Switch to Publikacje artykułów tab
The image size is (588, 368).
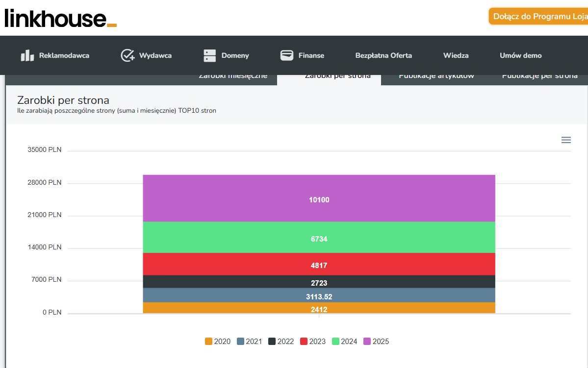436,77
